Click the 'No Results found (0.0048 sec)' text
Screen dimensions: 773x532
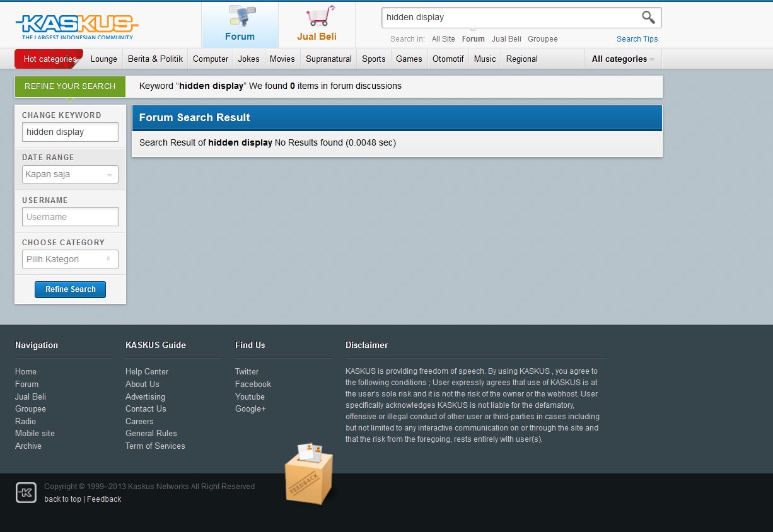(x=335, y=142)
